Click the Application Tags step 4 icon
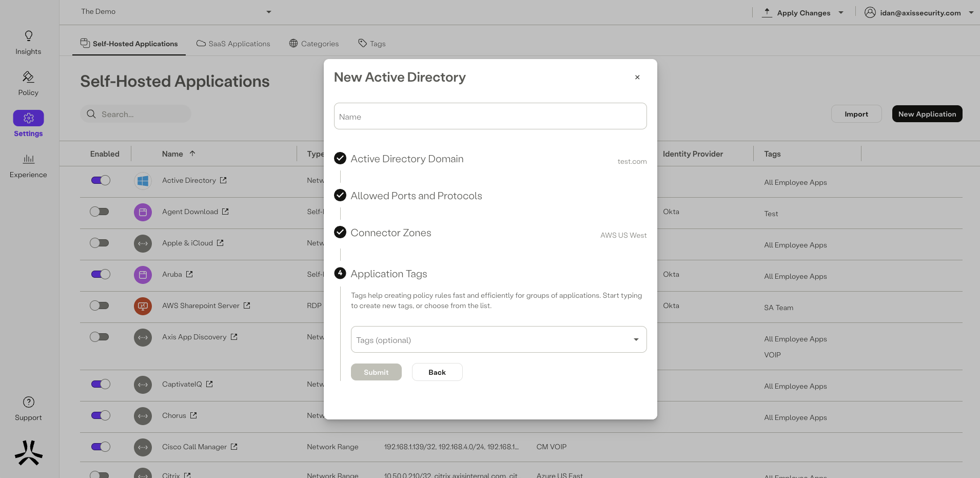This screenshot has width=980, height=478. [x=340, y=273]
